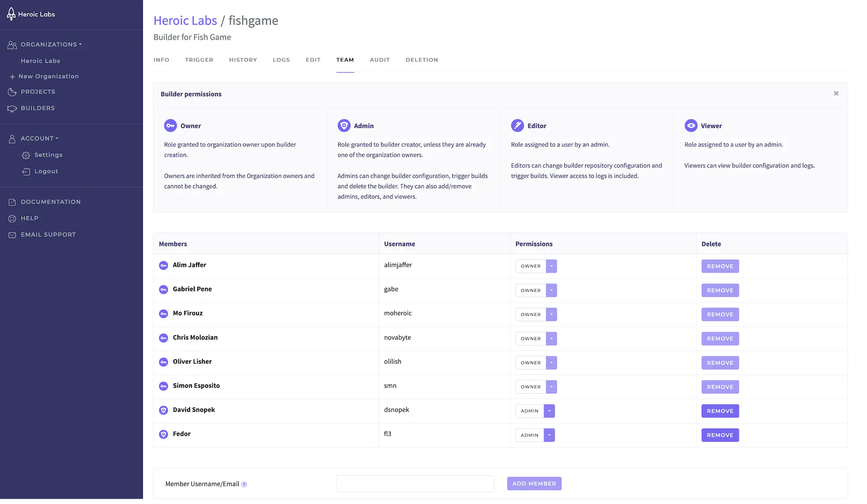Click Logout in the sidebar
This screenshot has height=504, width=867.
(x=47, y=172)
